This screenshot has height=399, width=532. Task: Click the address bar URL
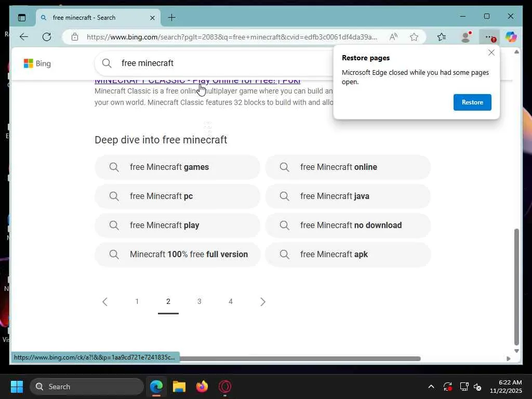click(x=232, y=37)
